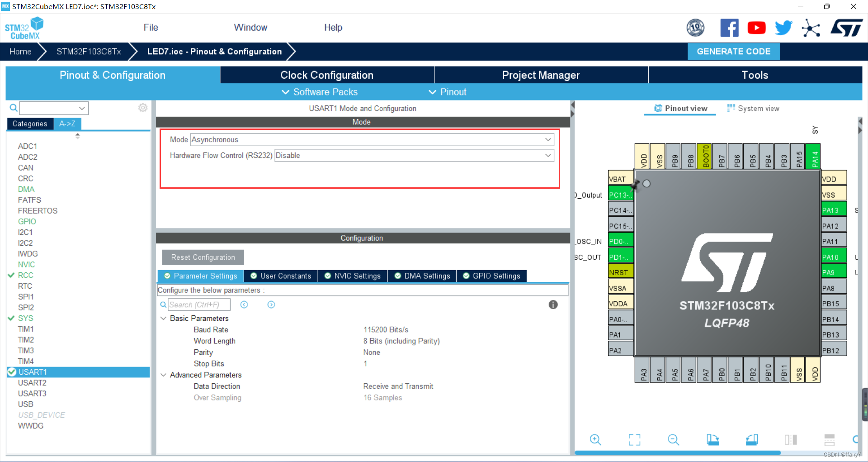Show parameter info with the i icon
The width and height of the screenshot is (868, 462).
tap(553, 305)
